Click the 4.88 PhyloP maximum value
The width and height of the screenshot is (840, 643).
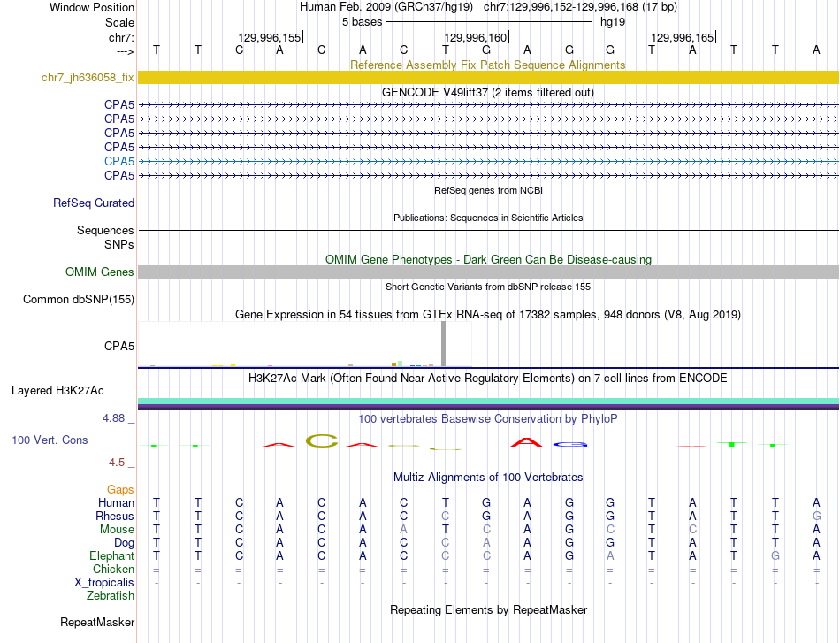(x=113, y=418)
